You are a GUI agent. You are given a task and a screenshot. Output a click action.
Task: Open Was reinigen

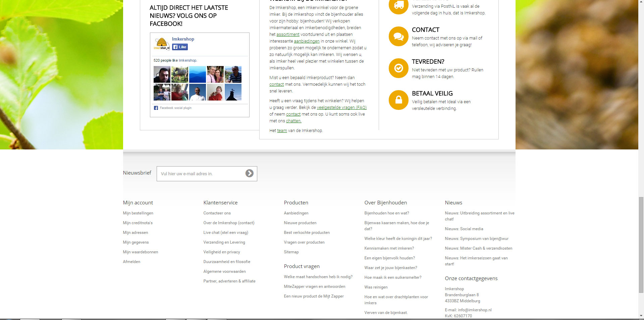click(x=376, y=287)
